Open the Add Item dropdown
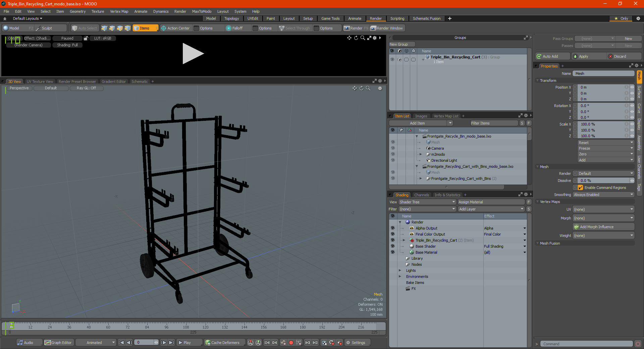 coord(421,123)
